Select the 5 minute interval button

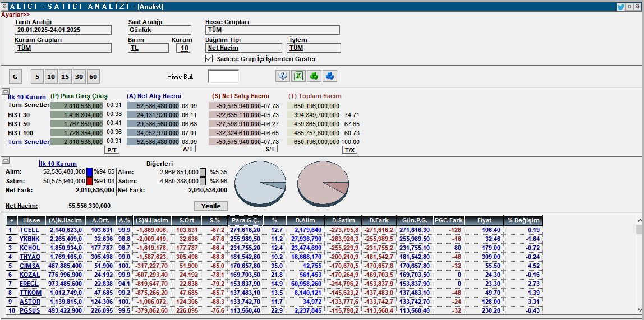click(x=38, y=77)
